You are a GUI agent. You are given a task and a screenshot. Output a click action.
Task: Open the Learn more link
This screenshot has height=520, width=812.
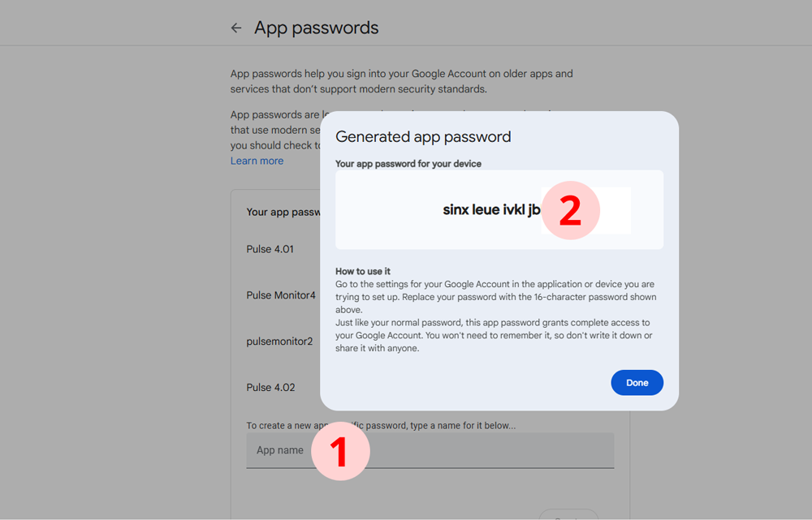[x=257, y=161]
